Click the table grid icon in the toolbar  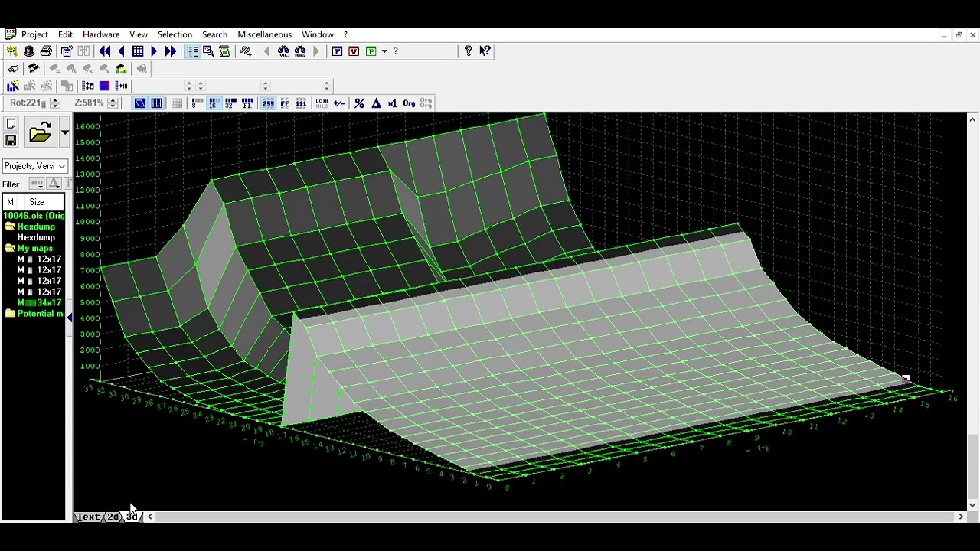(x=138, y=51)
